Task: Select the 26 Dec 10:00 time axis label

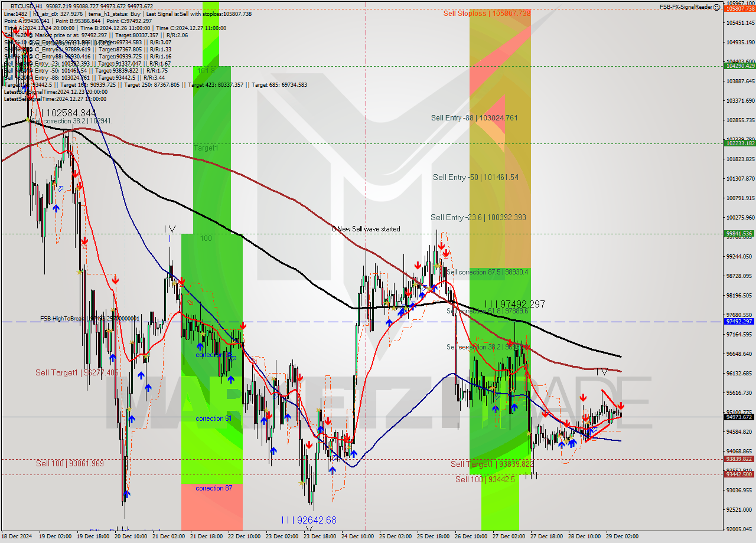Action: tap(471, 537)
